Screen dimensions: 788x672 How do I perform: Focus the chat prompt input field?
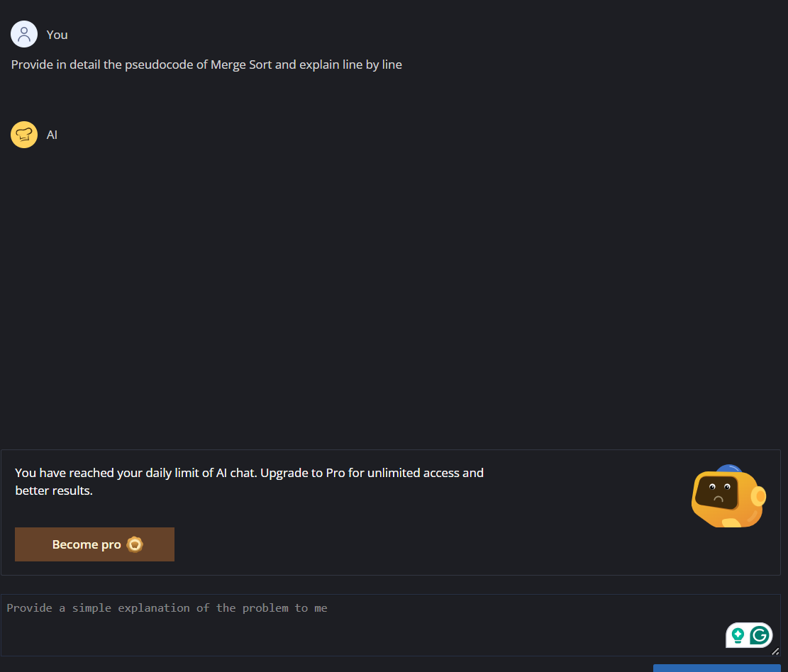391,625
